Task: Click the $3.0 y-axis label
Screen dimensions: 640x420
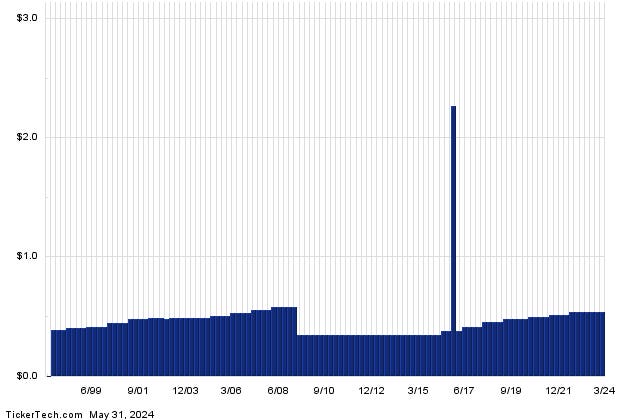Action: 27,18
